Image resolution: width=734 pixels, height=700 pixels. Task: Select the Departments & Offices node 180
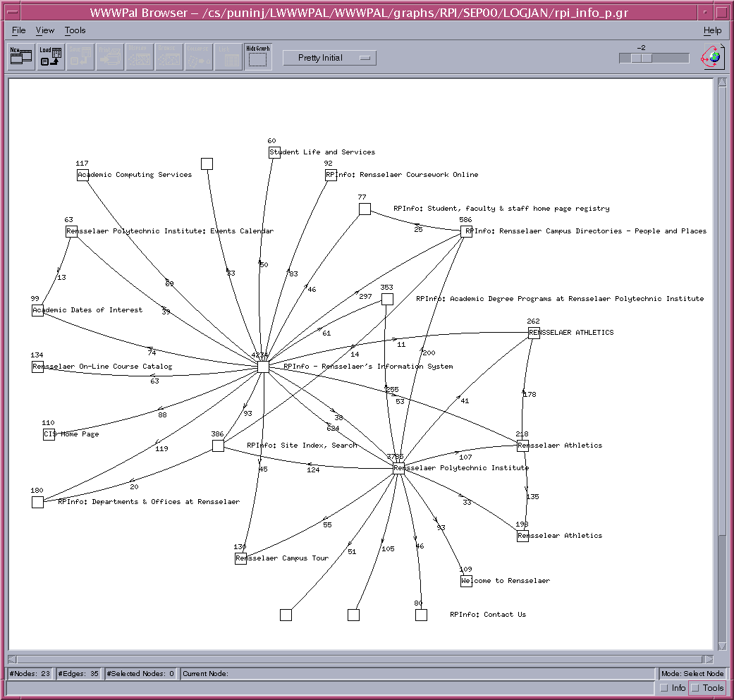point(38,502)
